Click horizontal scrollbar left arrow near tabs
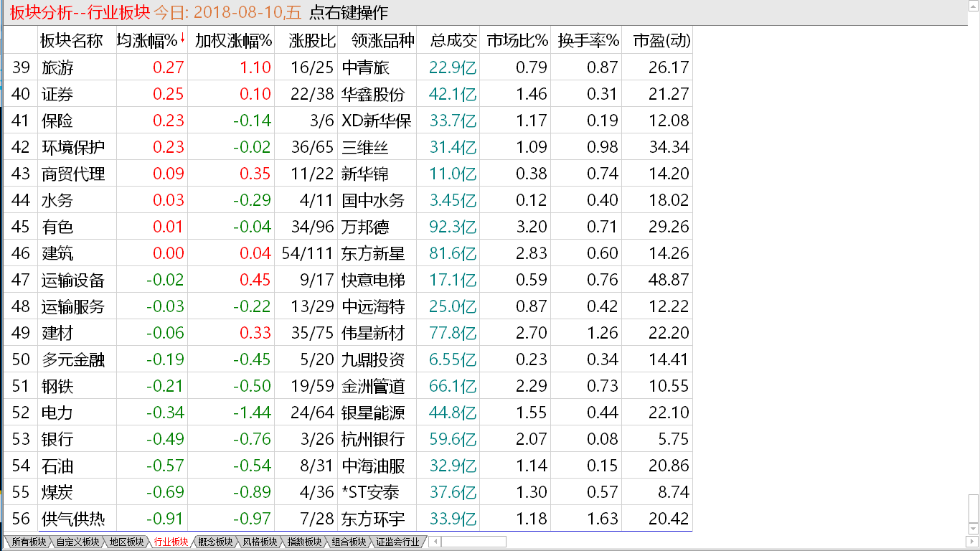980x551 pixels. (435, 542)
